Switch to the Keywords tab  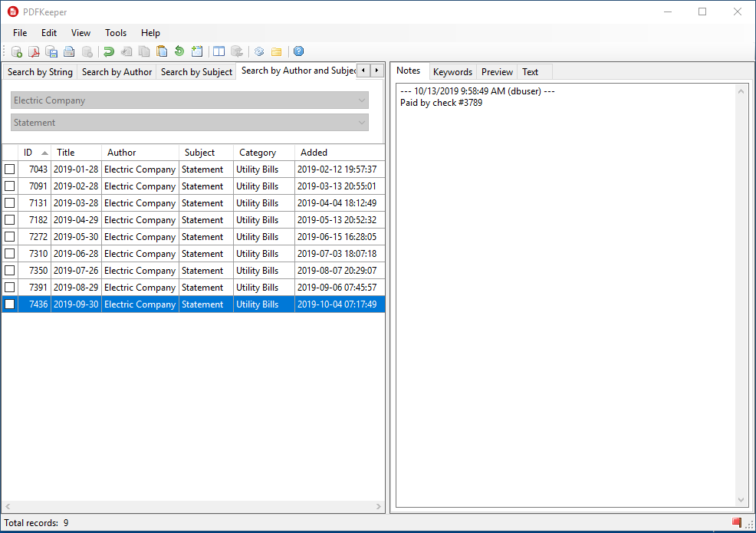pos(452,72)
